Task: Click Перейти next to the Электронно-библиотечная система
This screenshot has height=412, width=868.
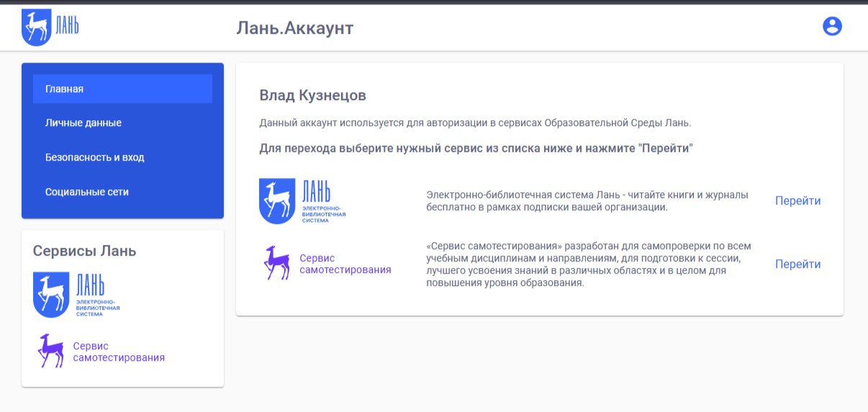Action: click(x=797, y=201)
